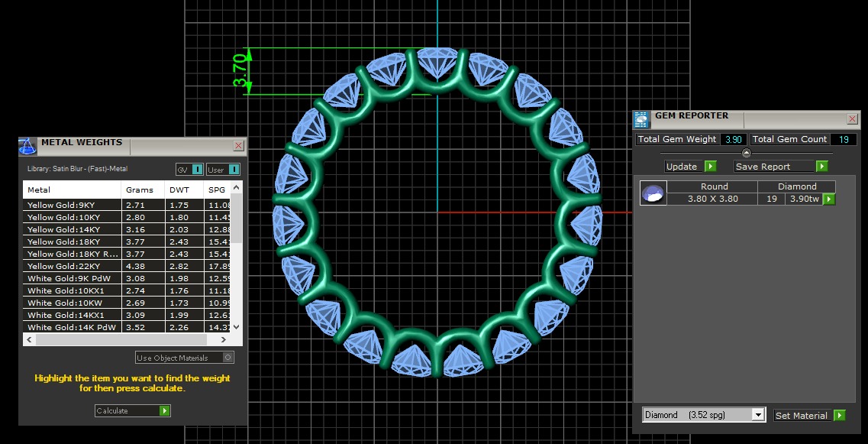868x444 pixels.
Task: Select the White Gold:14K PdW row
Action: 126,327
